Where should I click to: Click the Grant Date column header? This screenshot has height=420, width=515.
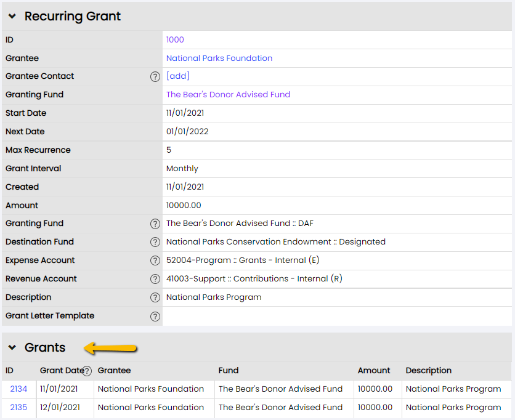[x=62, y=370]
